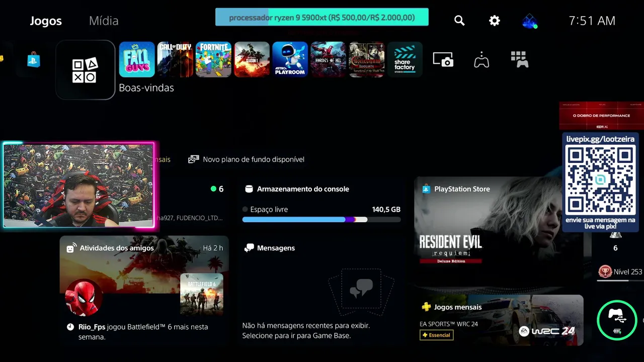Select the Battlefield 6 thumbnail in friends activity

pyautogui.click(x=202, y=295)
